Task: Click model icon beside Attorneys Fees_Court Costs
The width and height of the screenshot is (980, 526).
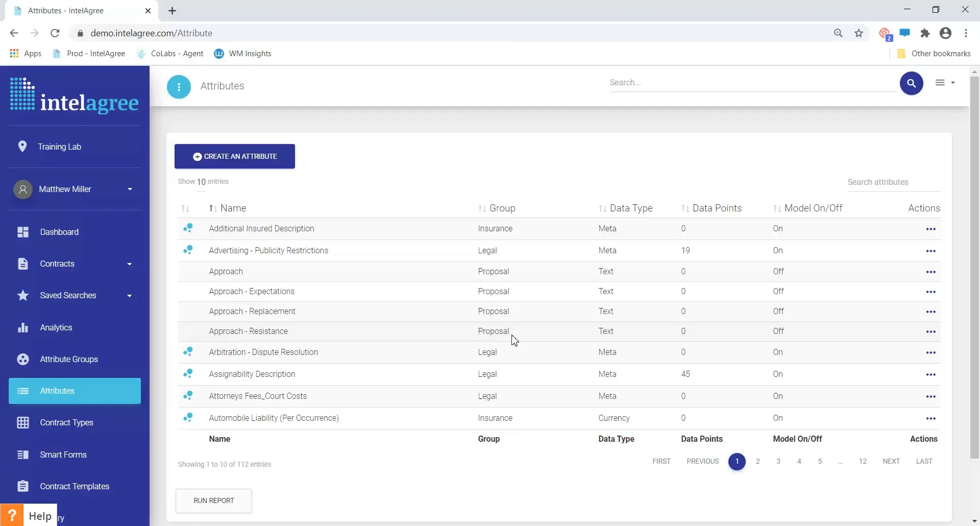Action: coord(188,395)
